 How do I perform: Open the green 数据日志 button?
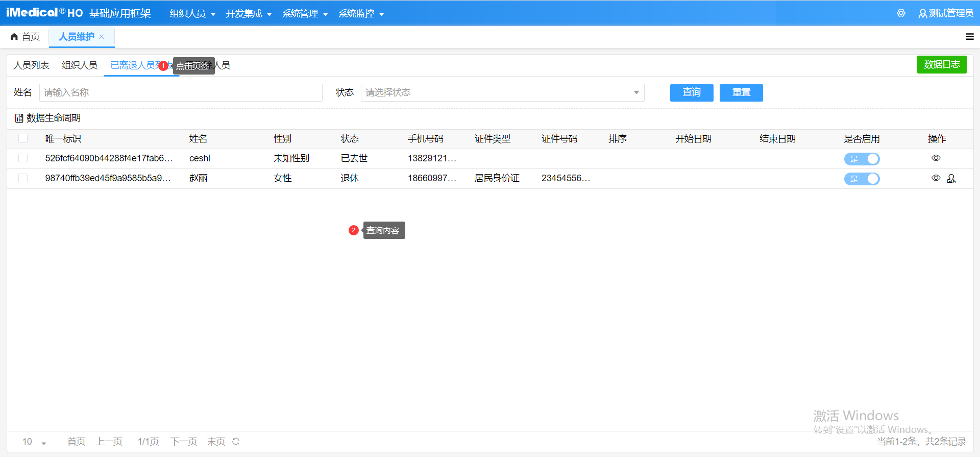pos(942,64)
